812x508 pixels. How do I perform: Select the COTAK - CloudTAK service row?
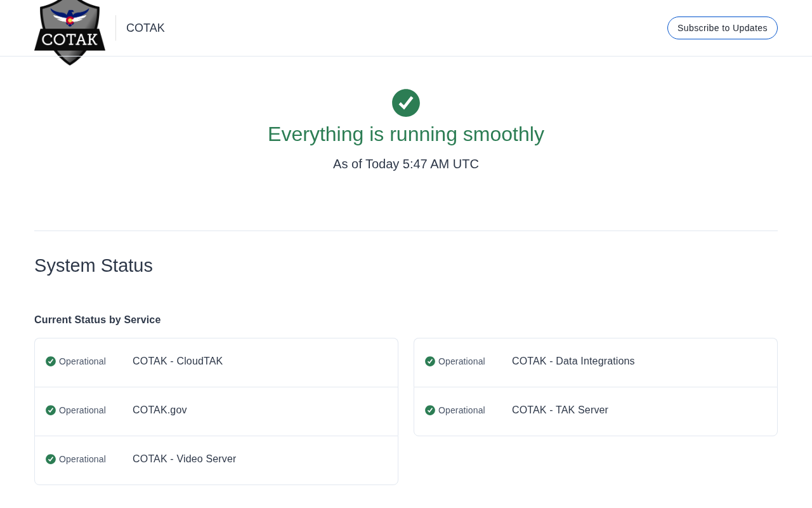(178, 361)
